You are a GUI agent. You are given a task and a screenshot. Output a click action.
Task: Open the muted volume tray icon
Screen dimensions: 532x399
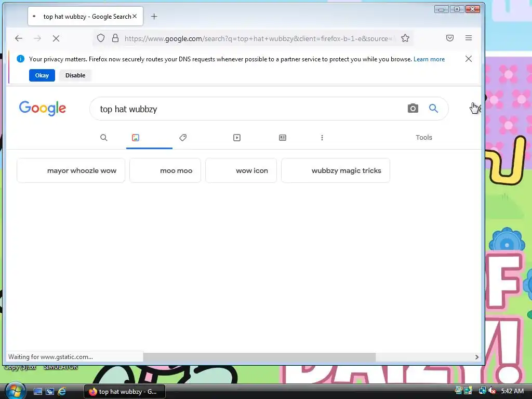pyautogui.click(x=493, y=391)
